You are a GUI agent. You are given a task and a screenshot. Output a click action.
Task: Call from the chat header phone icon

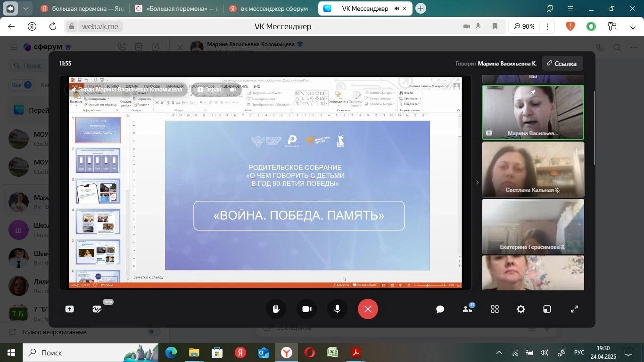600,47
